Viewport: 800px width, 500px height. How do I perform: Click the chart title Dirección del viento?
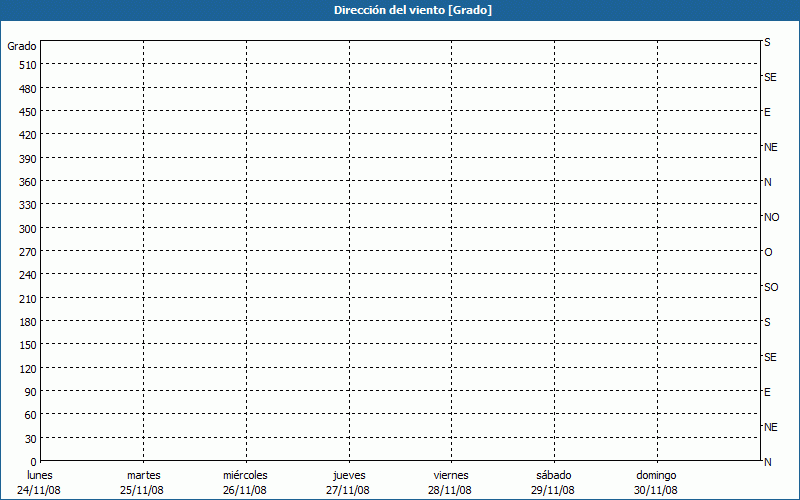coord(399,10)
